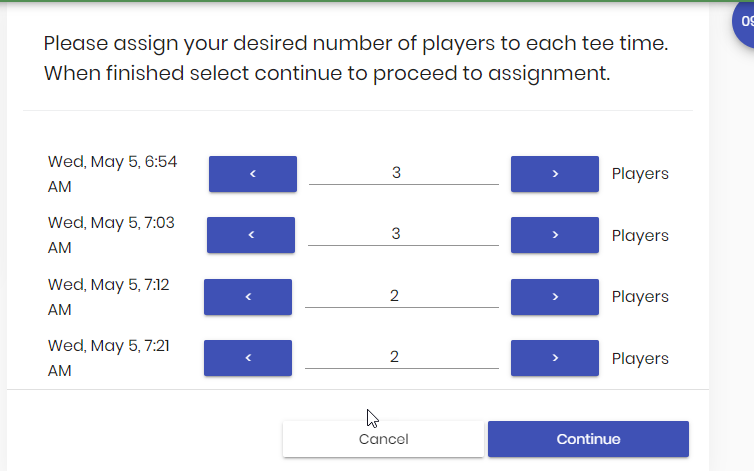Decrease players for the 7:03 AM tee time
Image resolution: width=754 pixels, height=471 pixels.
(x=250, y=235)
